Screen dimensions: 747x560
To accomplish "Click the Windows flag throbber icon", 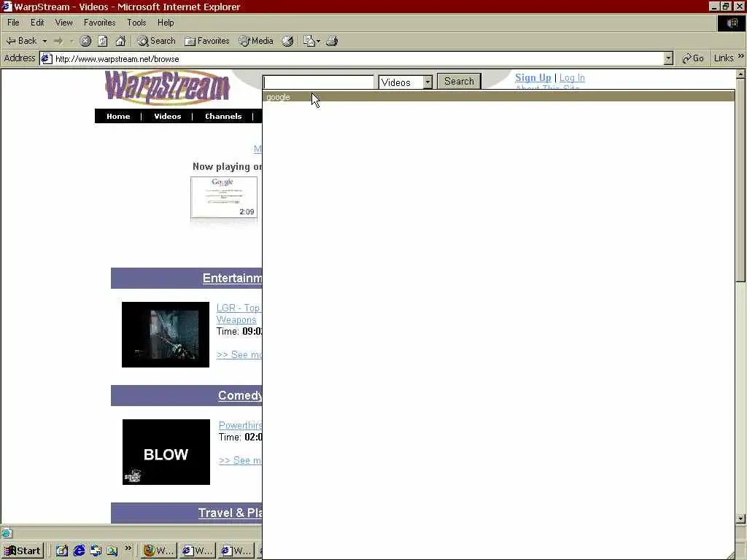I will 732,23.
